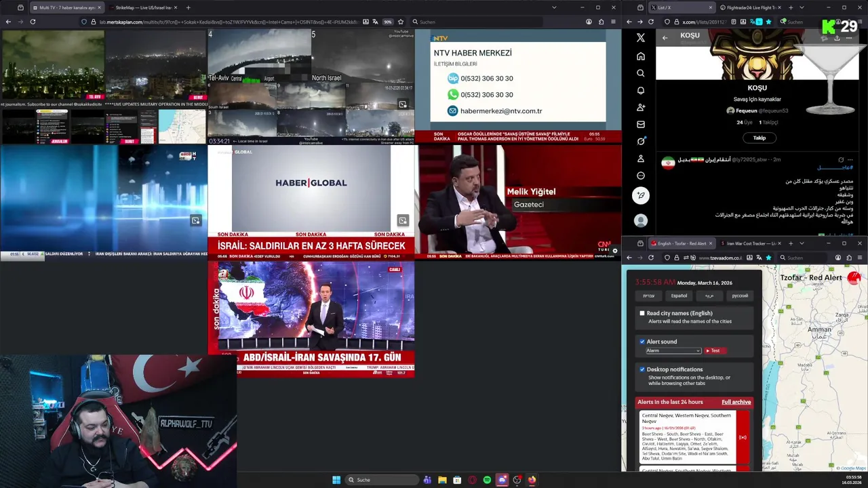The width and height of the screenshot is (868, 488).
Task: Open X Messages envelope icon
Action: 641,124
